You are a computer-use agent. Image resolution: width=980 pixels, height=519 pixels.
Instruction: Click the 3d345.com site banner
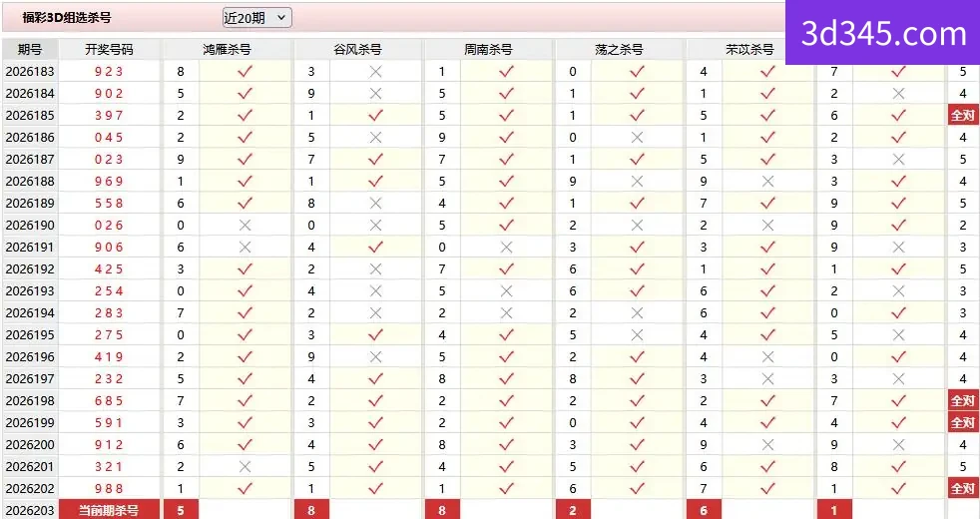click(882, 33)
